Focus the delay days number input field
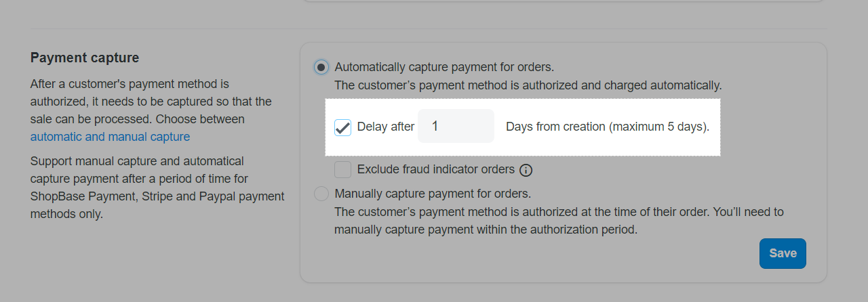The image size is (868, 302). 456,126
